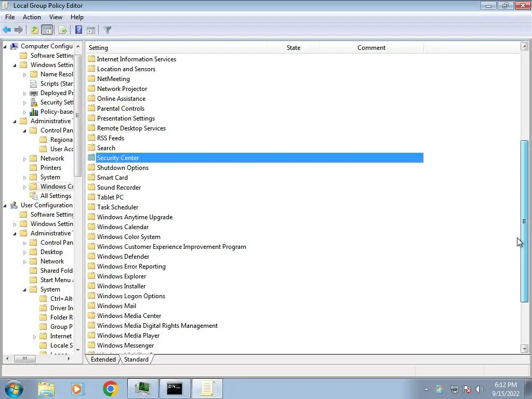Image resolution: width=532 pixels, height=399 pixels.
Task: Click the Security Settings tree icon
Action: pos(34,102)
